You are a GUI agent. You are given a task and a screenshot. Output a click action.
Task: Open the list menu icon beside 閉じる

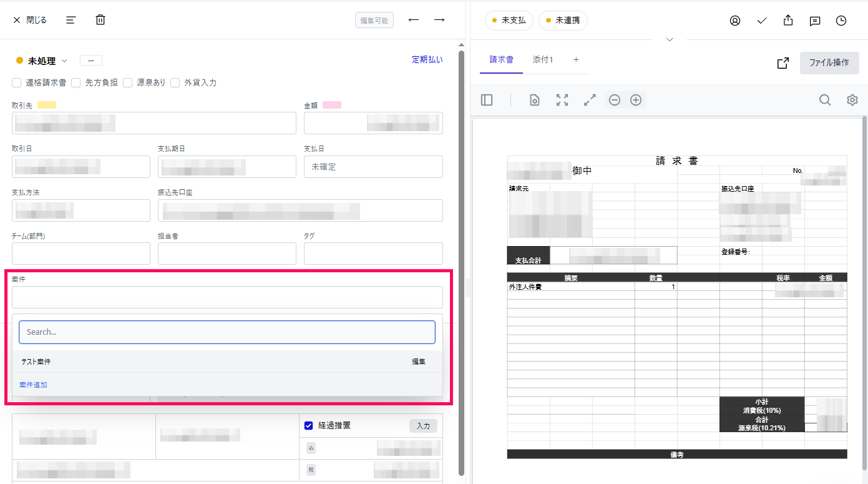click(x=71, y=20)
